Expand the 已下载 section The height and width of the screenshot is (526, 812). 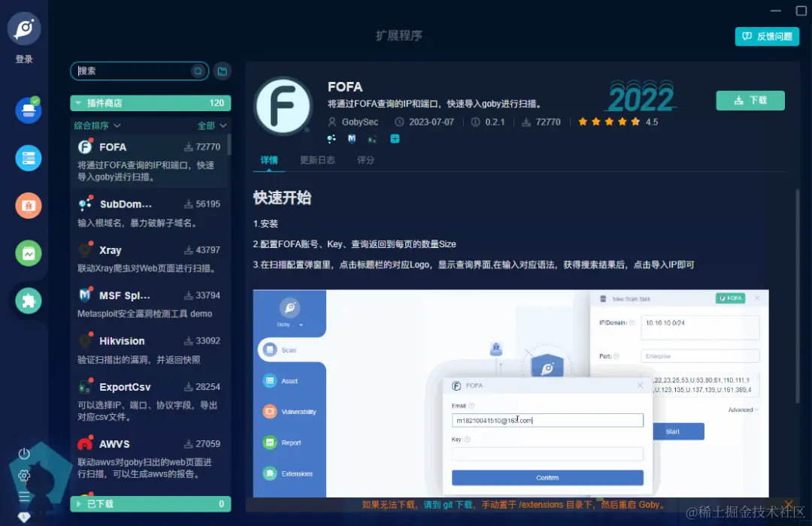click(x=150, y=503)
